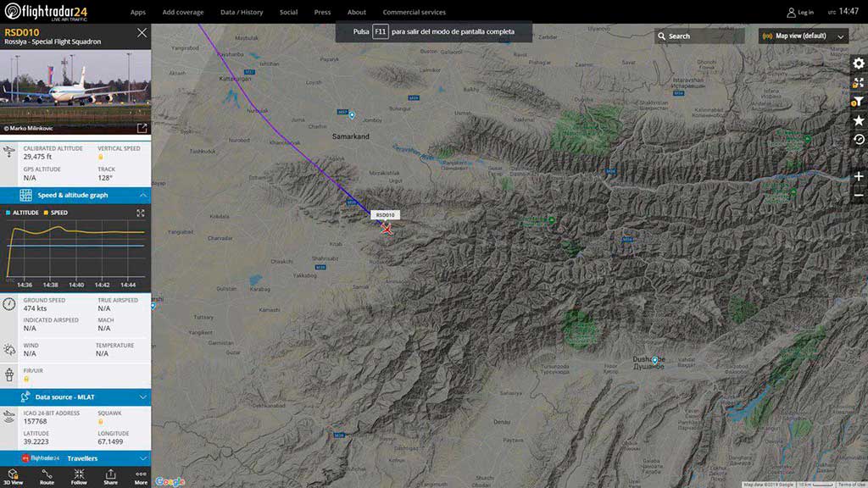Open the Add coverage menu

pos(183,12)
